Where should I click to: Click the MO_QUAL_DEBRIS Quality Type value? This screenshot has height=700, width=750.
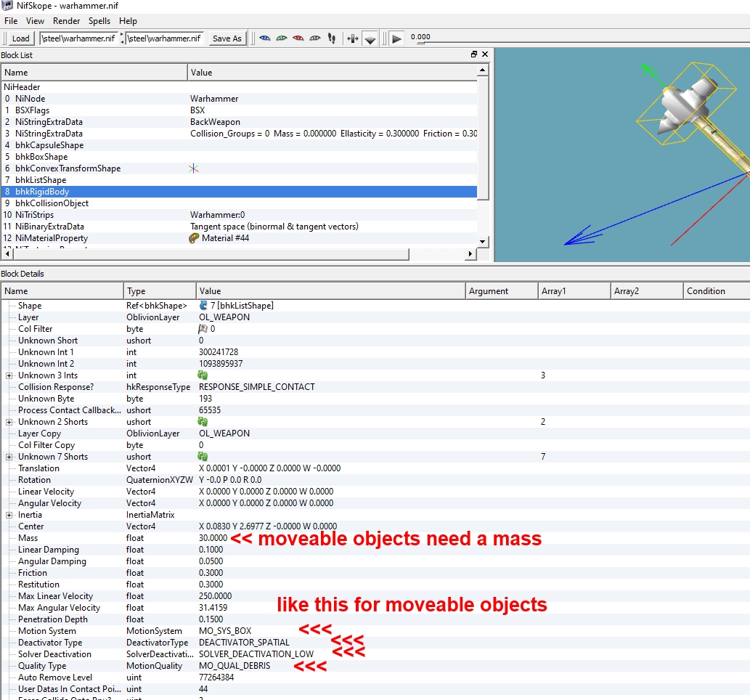click(x=235, y=666)
